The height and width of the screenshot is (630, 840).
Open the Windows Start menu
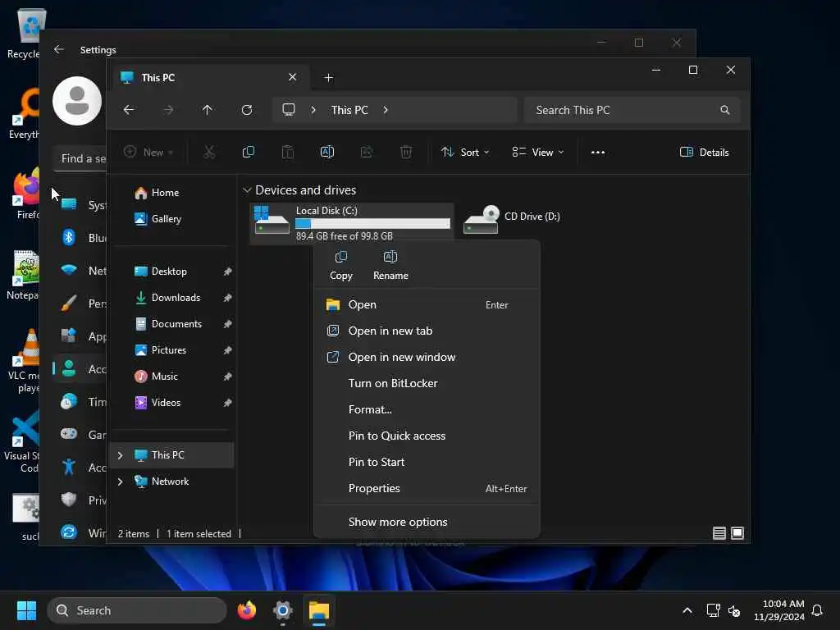[26, 610]
